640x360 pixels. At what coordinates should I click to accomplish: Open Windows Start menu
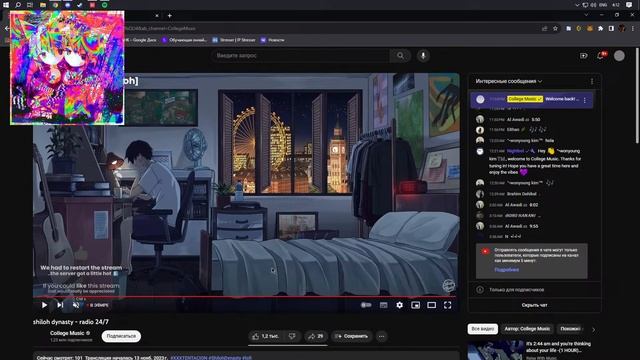(6, 5)
